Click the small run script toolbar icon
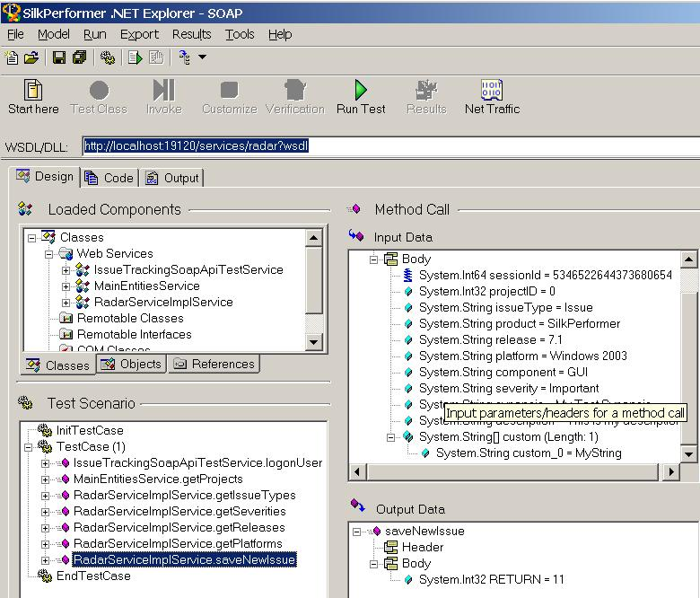The width and height of the screenshot is (700, 598). [x=135, y=57]
